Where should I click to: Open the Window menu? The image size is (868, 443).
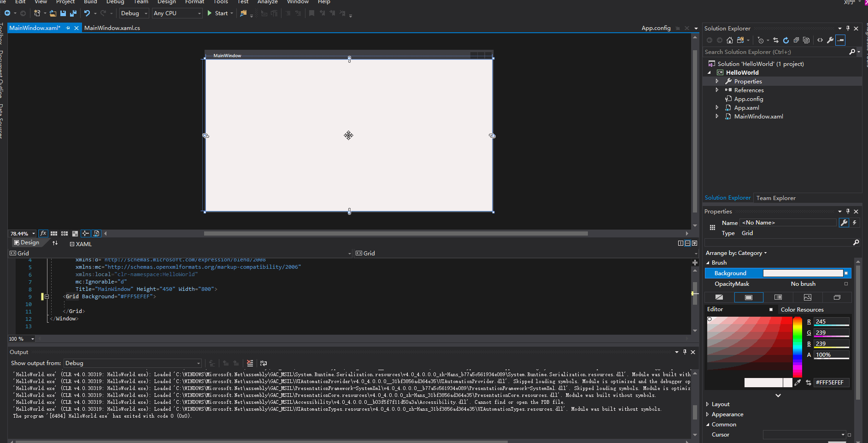click(298, 2)
